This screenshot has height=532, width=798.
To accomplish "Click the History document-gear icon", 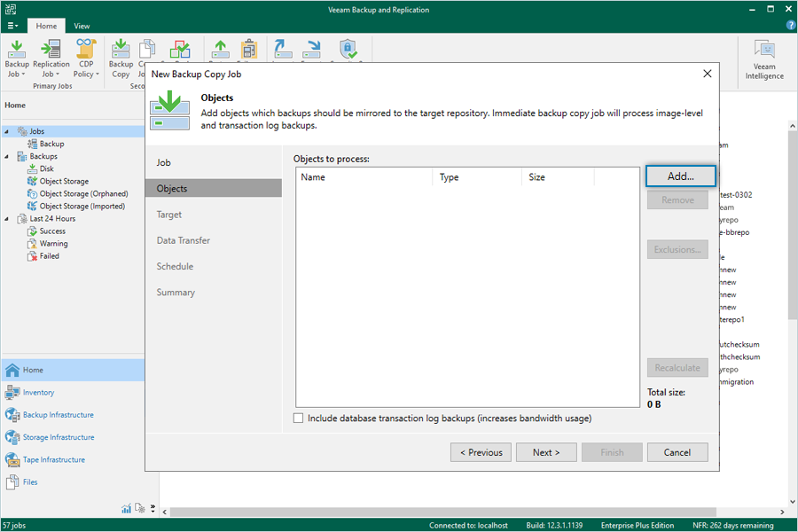I will [140, 508].
